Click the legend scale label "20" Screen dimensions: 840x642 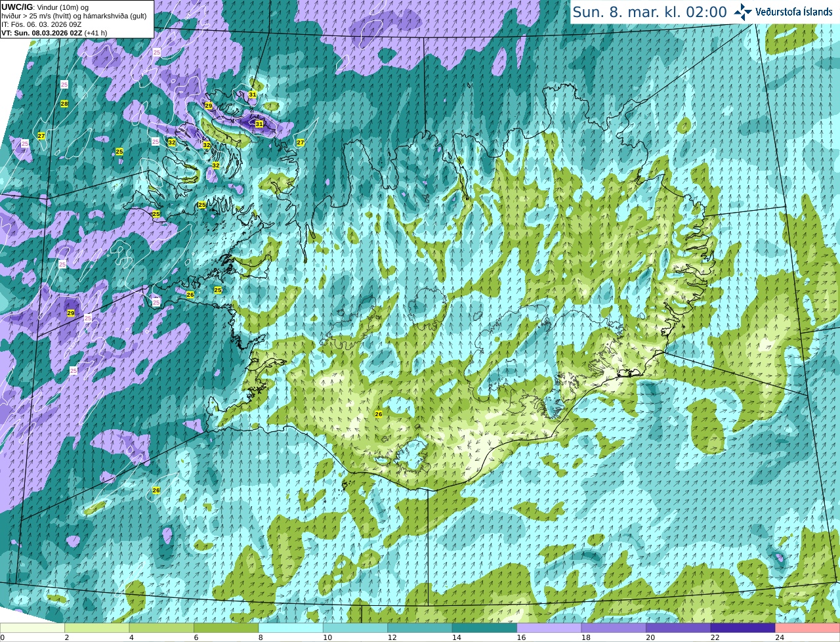(650, 637)
